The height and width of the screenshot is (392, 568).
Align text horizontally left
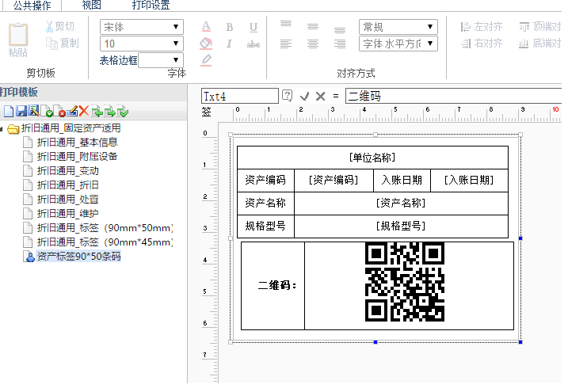pyautogui.click(x=286, y=44)
